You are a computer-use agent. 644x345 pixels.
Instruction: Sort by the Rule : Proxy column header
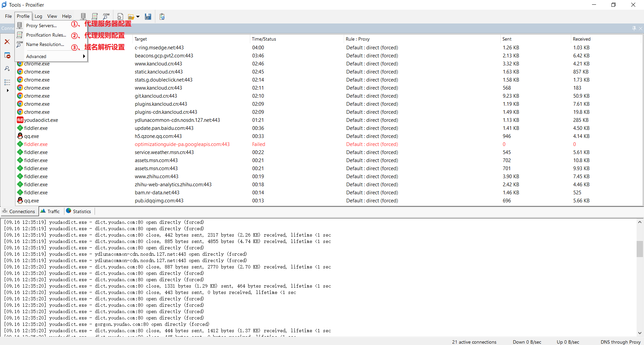pos(422,39)
